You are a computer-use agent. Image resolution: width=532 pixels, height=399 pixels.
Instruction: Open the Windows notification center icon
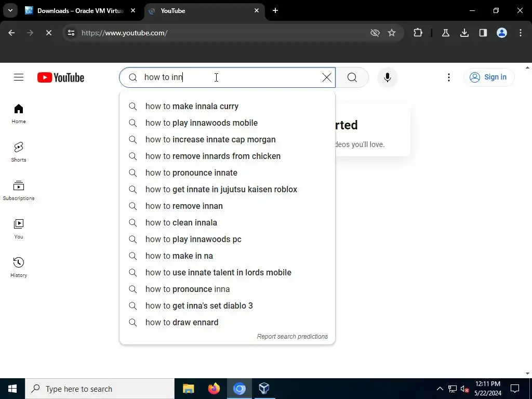click(x=515, y=389)
